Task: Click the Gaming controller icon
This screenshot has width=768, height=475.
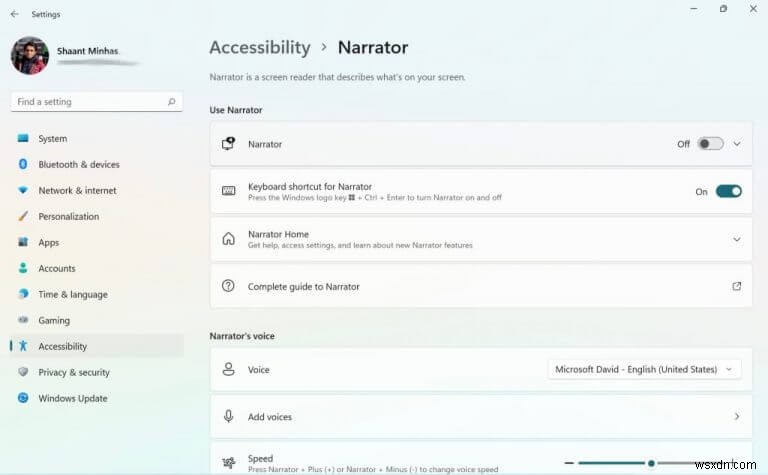Action: (23, 320)
